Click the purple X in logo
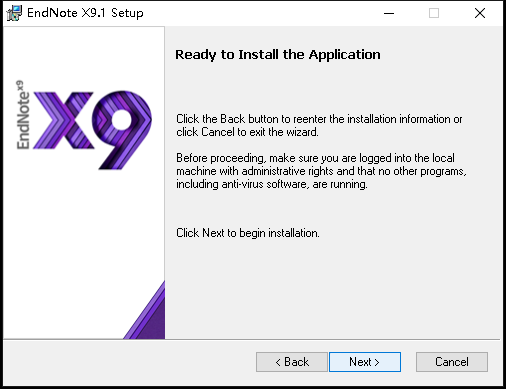Image resolution: width=506 pixels, height=389 pixels. [x=63, y=120]
